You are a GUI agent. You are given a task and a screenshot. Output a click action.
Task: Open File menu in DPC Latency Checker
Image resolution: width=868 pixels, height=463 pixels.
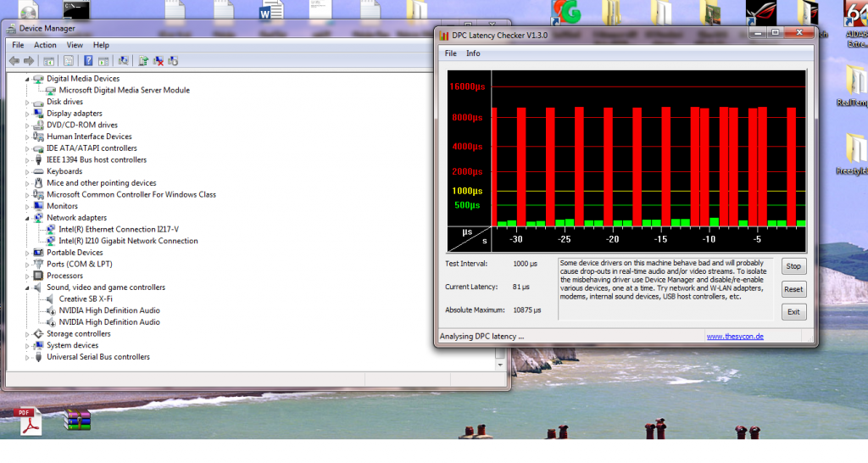click(x=451, y=53)
